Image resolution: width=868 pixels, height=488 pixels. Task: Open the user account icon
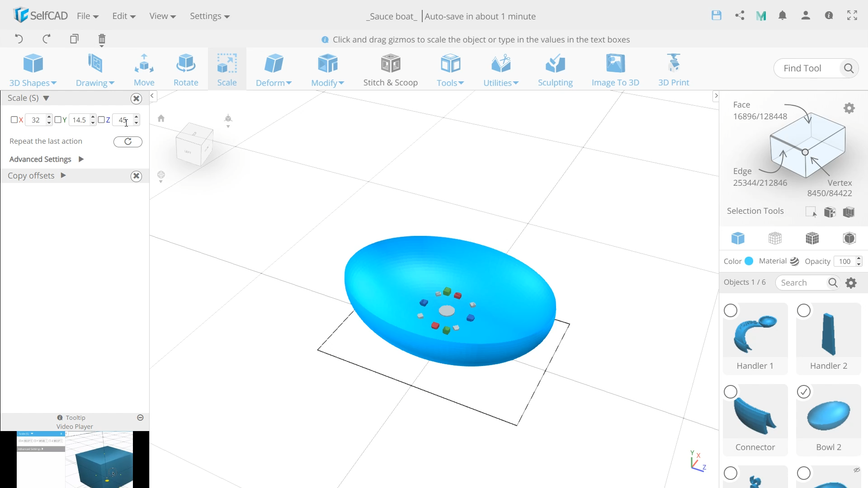806,15
